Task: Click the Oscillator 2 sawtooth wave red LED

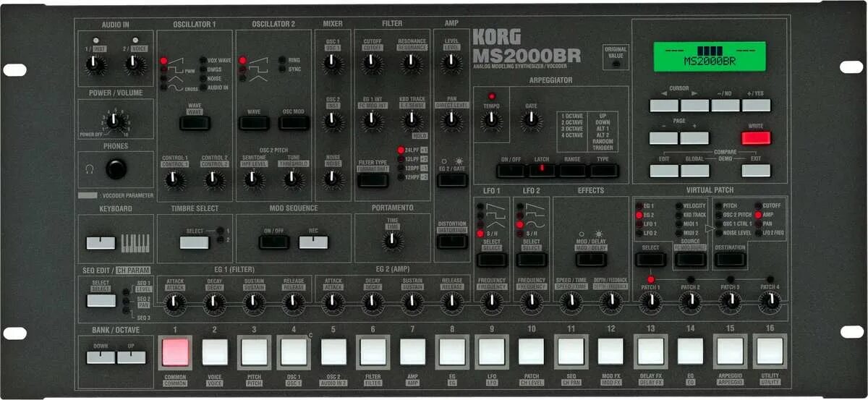Action: point(242,61)
